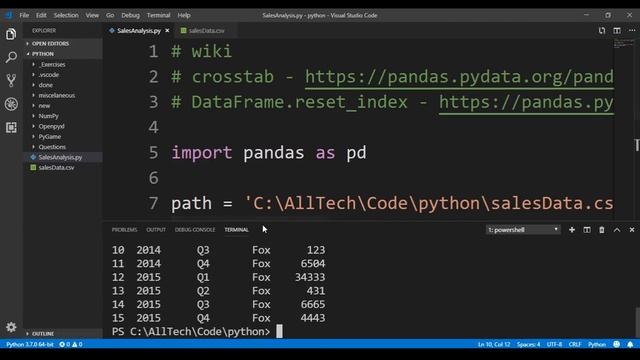Switch to the Problems panel tab
Image resolution: width=640 pixels, height=360 pixels.
point(124,230)
